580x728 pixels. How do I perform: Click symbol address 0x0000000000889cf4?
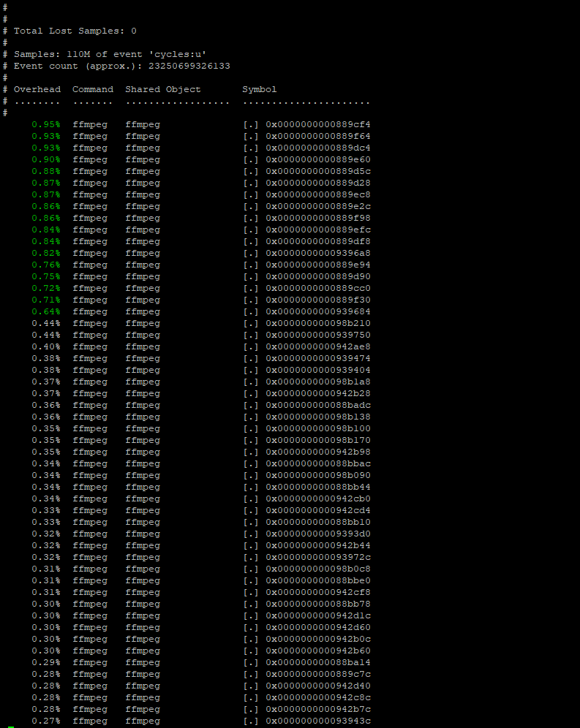[318, 124]
